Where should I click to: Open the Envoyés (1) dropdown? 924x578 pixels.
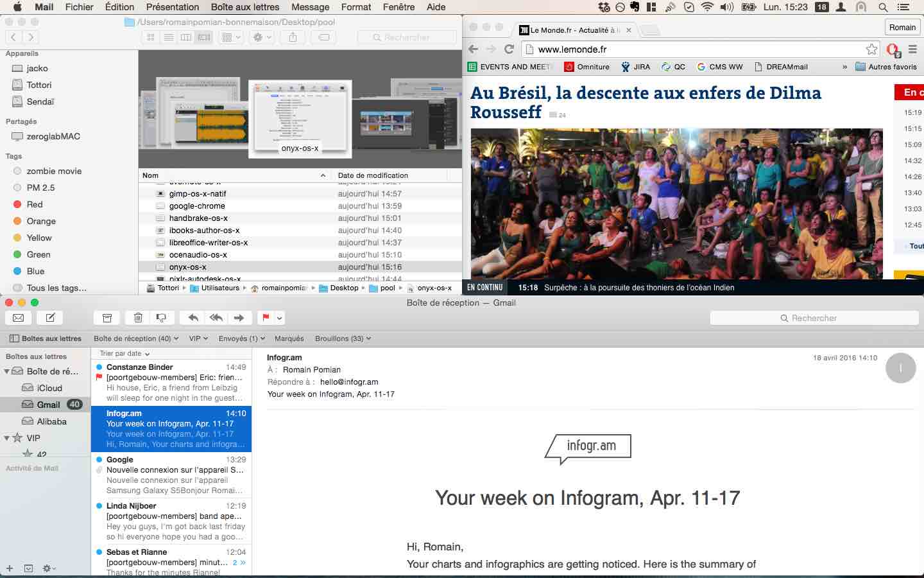pos(241,338)
